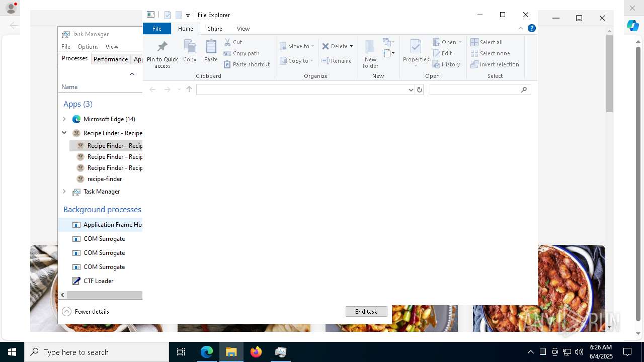Click Select all in ribbon
Screen dimensions: 644x362
487,42
